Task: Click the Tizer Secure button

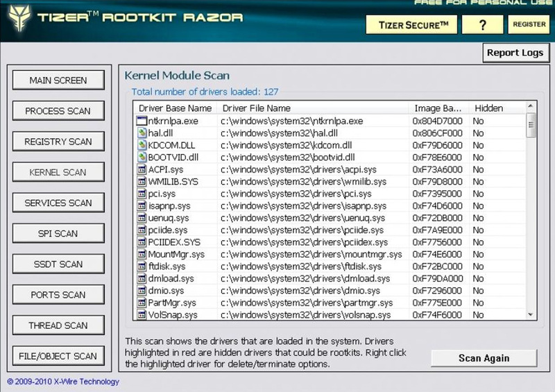Action: [411, 25]
